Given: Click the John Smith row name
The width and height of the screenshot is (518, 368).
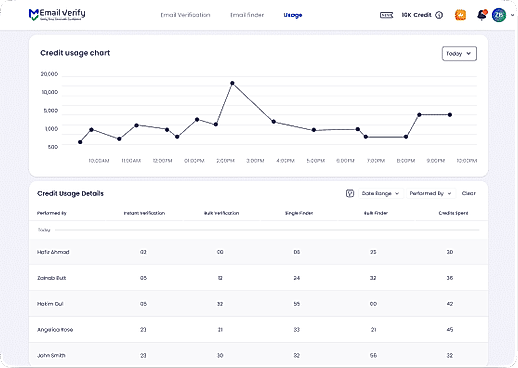Looking at the screenshot, I should coord(51,355).
